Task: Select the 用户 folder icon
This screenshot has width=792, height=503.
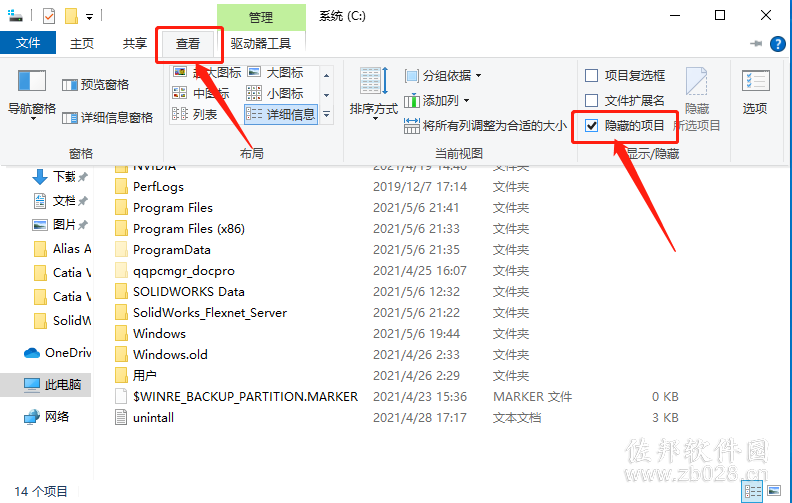Action: (121, 375)
